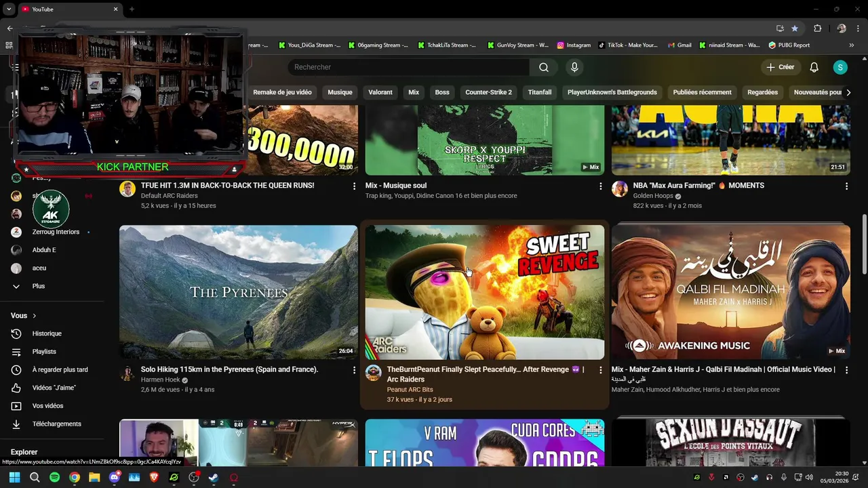Play The Pyrenees hiking video thumbnail
This screenshot has width=868, height=488.
(x=239, y=292)
